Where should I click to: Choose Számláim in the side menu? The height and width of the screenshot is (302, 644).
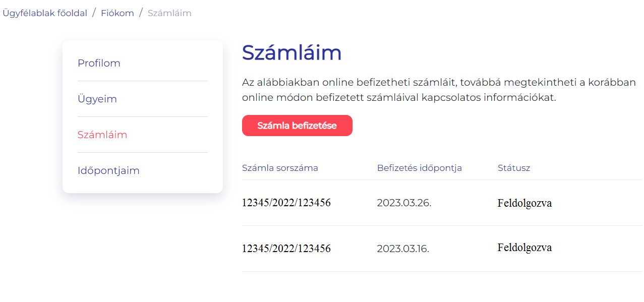tap(102, 135)
